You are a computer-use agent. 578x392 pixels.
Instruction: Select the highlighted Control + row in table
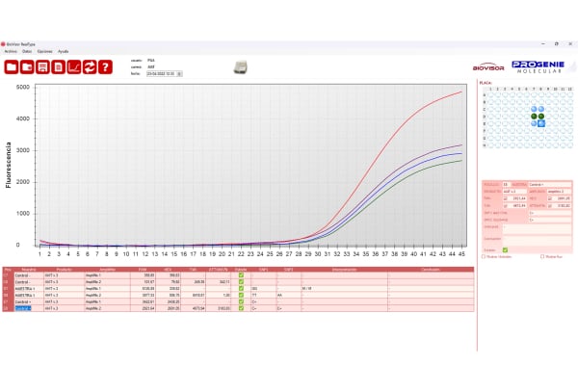click(x=21, y=308)
